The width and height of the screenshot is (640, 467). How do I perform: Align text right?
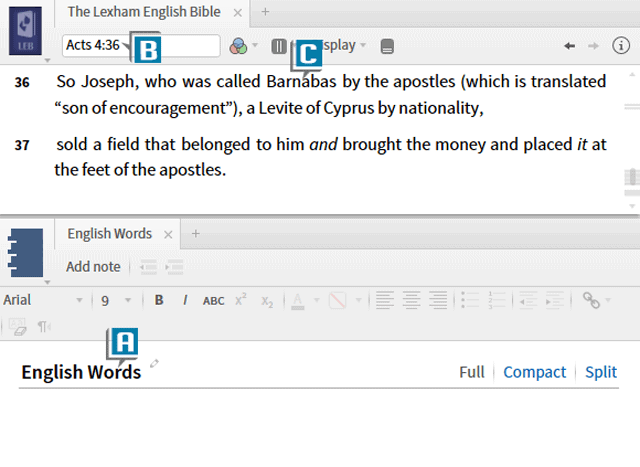pyautogui.click(x=438, y=300)
